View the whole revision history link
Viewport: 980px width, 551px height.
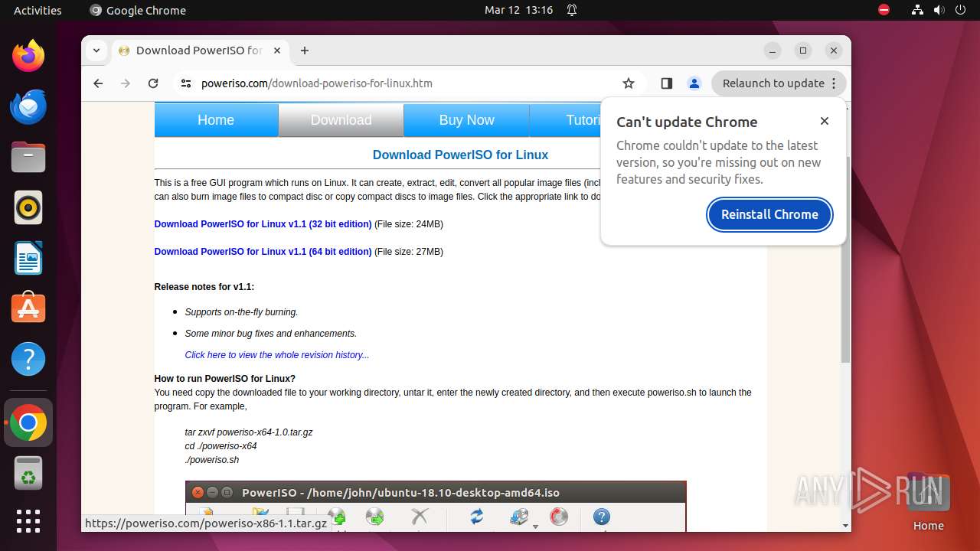(276, 355)
